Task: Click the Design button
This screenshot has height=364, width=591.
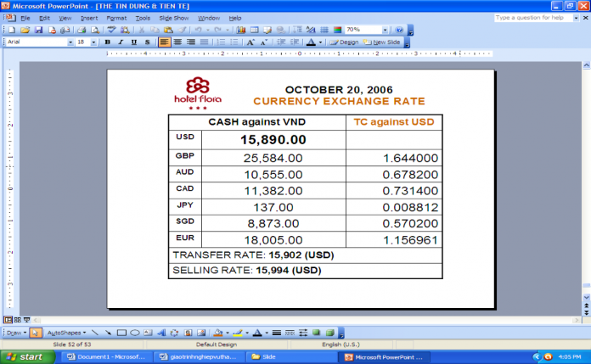Action: pos(344,42)
